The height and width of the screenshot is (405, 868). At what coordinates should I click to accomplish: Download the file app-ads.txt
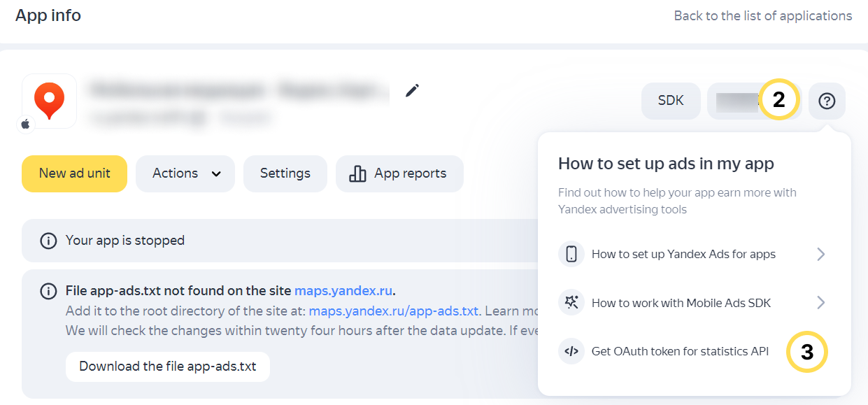168,367
